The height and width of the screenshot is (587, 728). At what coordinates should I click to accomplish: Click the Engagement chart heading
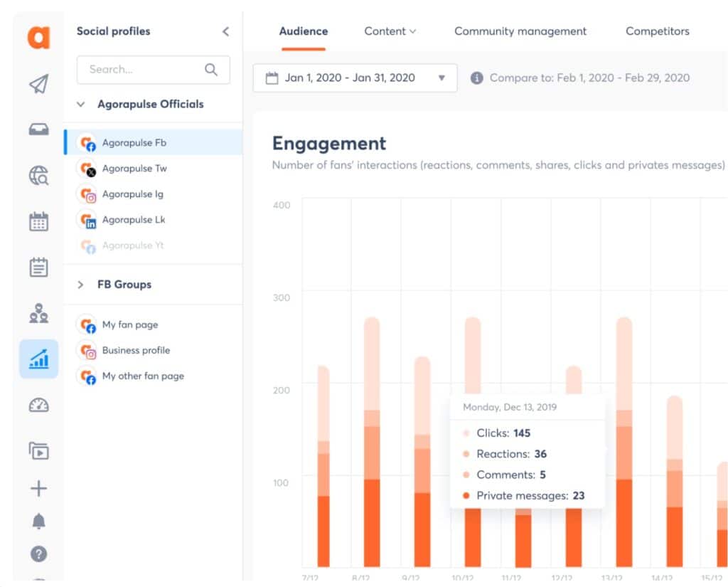328,143
